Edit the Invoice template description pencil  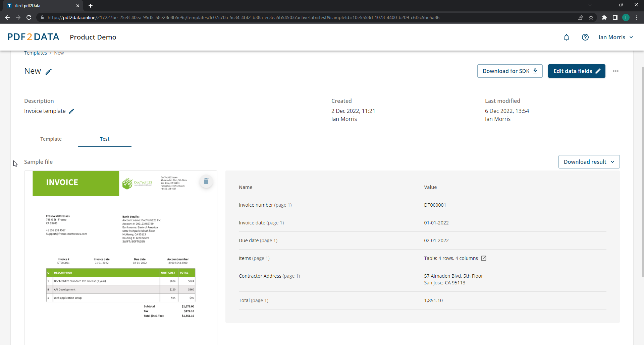click(x=71, y=111)
